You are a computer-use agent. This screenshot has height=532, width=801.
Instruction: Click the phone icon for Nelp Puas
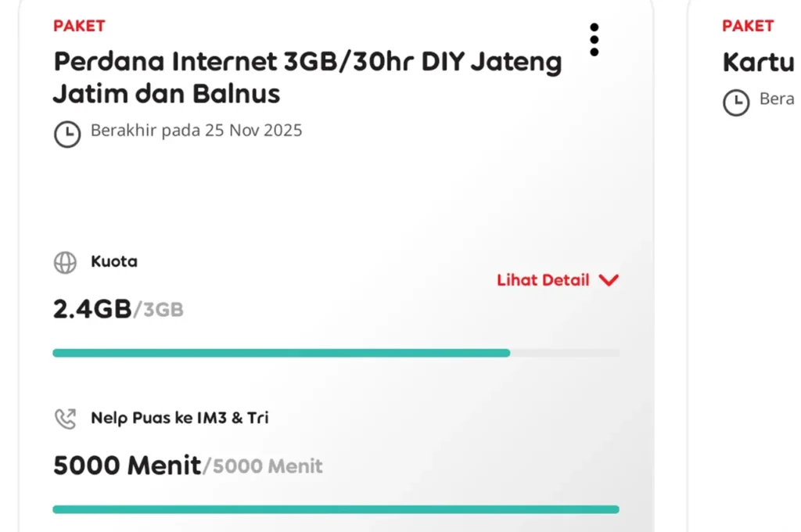coord(65,418)
